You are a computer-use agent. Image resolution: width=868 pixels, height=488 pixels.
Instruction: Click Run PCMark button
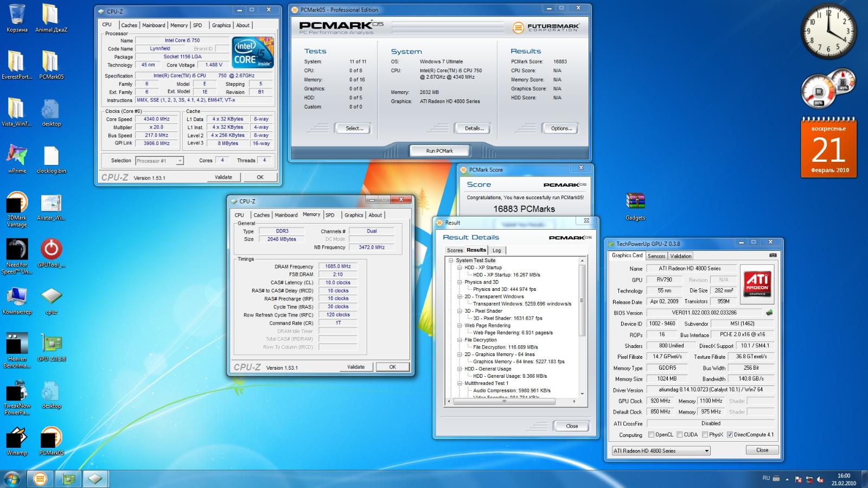(x=439, y=151)
